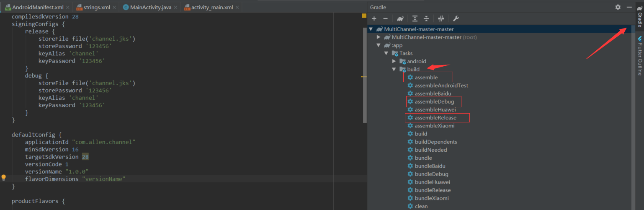Select the :app module label
Image resolution: width=644 pixels, height=210 pixels.
click(x=397, y=45)
